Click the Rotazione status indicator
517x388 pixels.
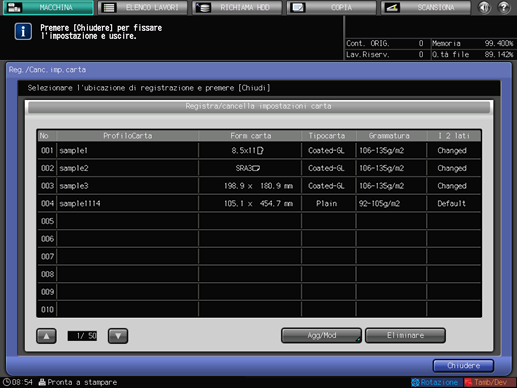click(436, 382)
